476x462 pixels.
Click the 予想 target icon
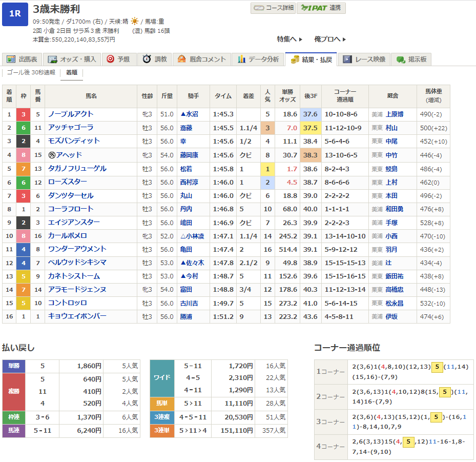[110, 59]
